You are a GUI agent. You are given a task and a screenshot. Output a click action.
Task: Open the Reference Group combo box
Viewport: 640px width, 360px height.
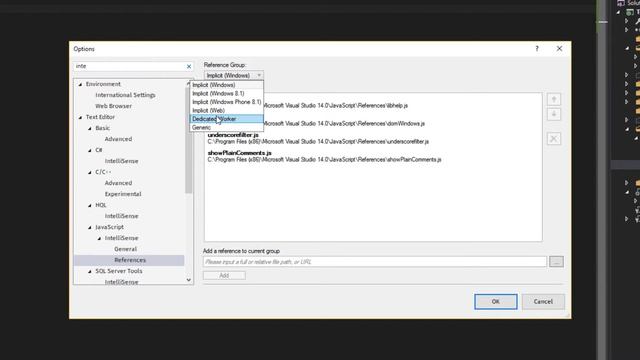(233, 76)
